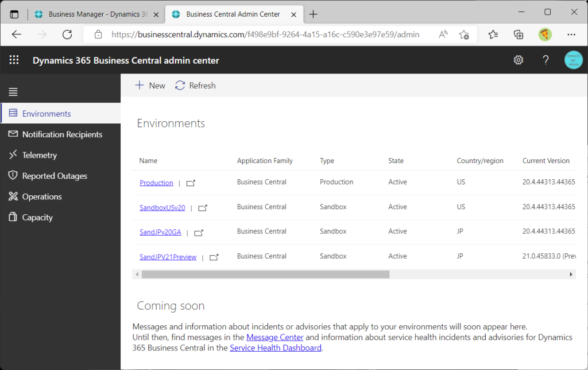
Task: Click the Active state cell for SandboxUSv20
Action: [x=397, y=207]
